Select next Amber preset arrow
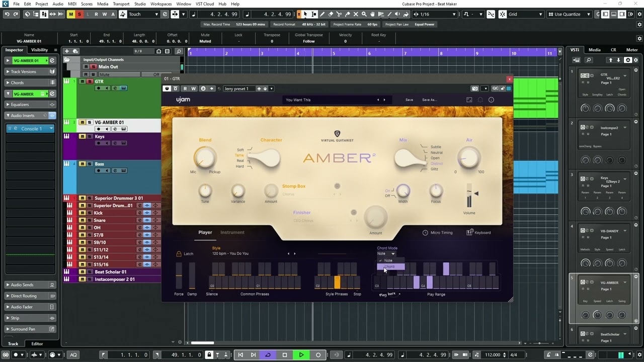 [x=384, y=100]
